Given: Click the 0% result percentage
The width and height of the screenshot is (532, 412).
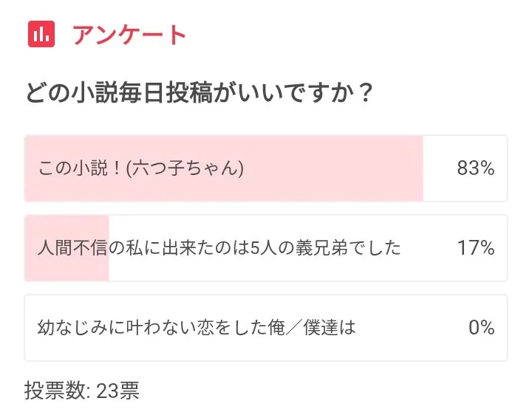Looking at the screenshot, I should [481, 327].
